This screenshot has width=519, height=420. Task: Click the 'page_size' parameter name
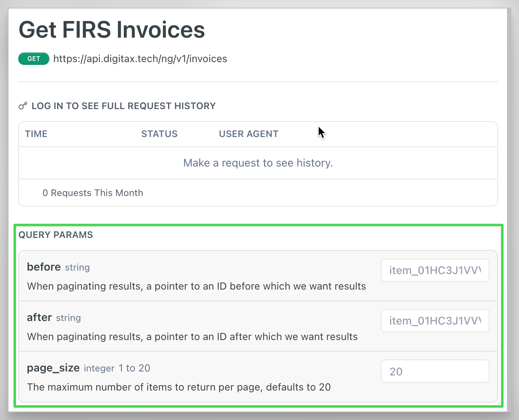click(x=53, y=368)
